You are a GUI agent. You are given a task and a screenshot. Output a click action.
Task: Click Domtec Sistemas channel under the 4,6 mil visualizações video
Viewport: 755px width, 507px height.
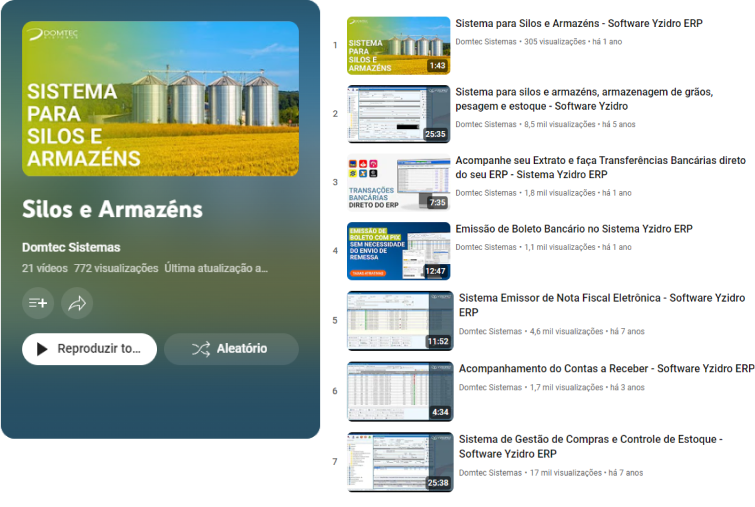pyautogui.click(x=490, y=331)
